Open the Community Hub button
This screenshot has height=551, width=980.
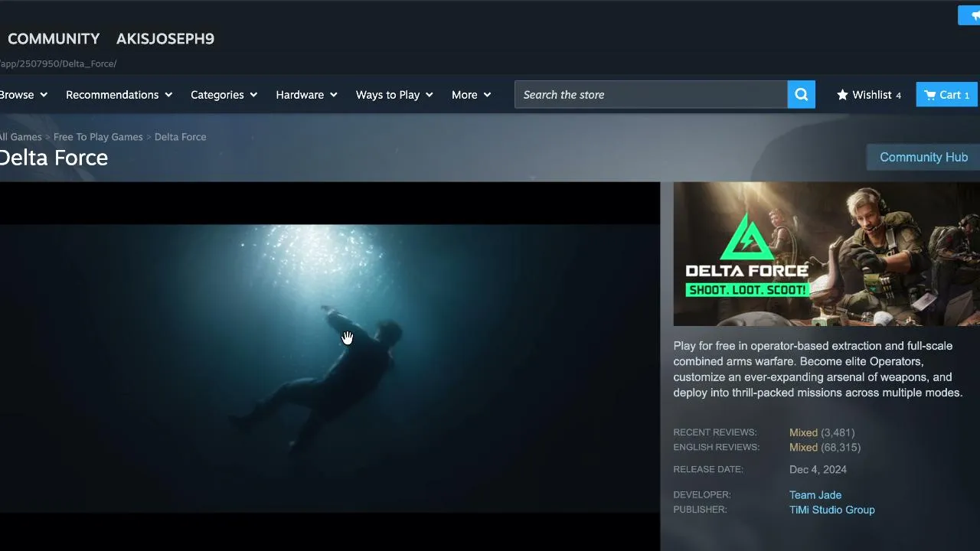point(923,157)
